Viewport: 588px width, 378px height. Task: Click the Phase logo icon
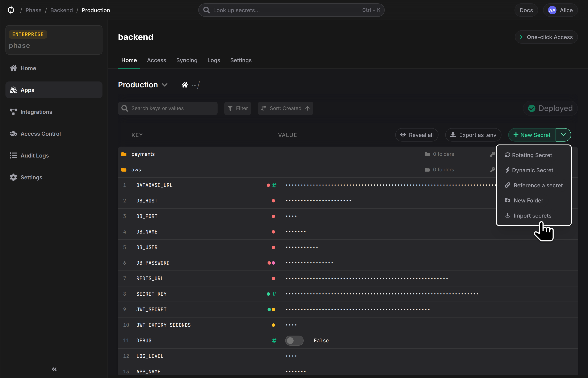pyautogui.click(x=11, y=10)
